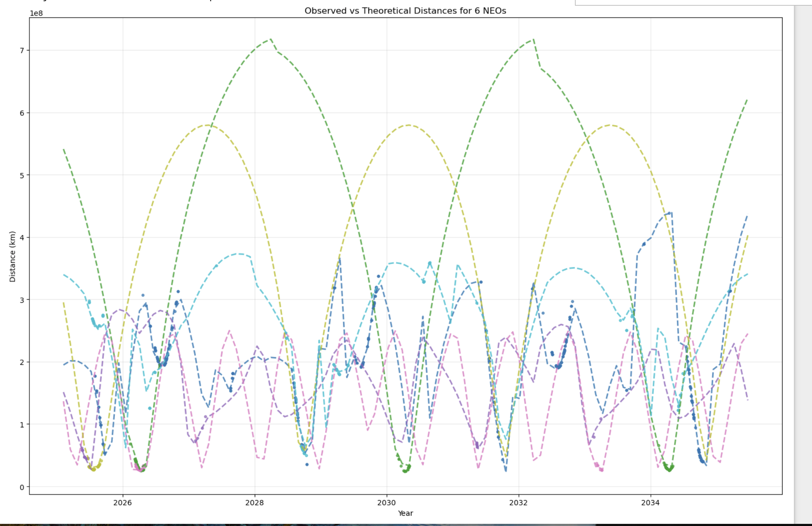Click the partially visible box at top right
Screen dimensions: 812x526
692,2
